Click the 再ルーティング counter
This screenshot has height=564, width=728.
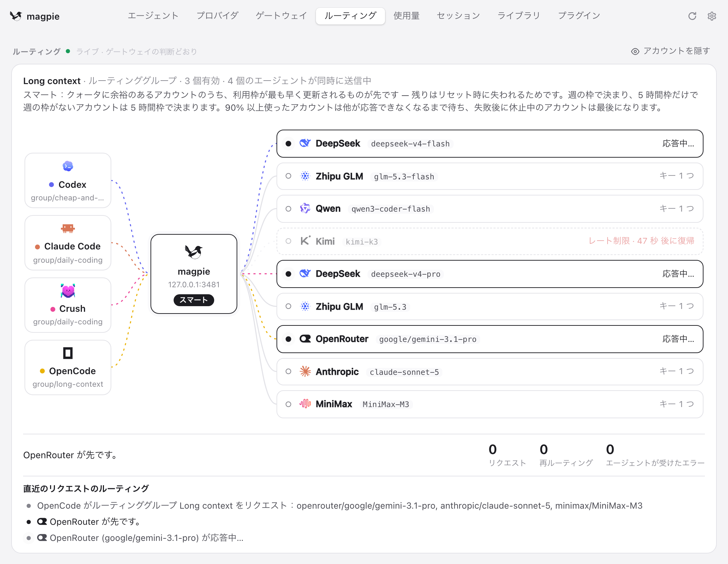pos(566,455)
